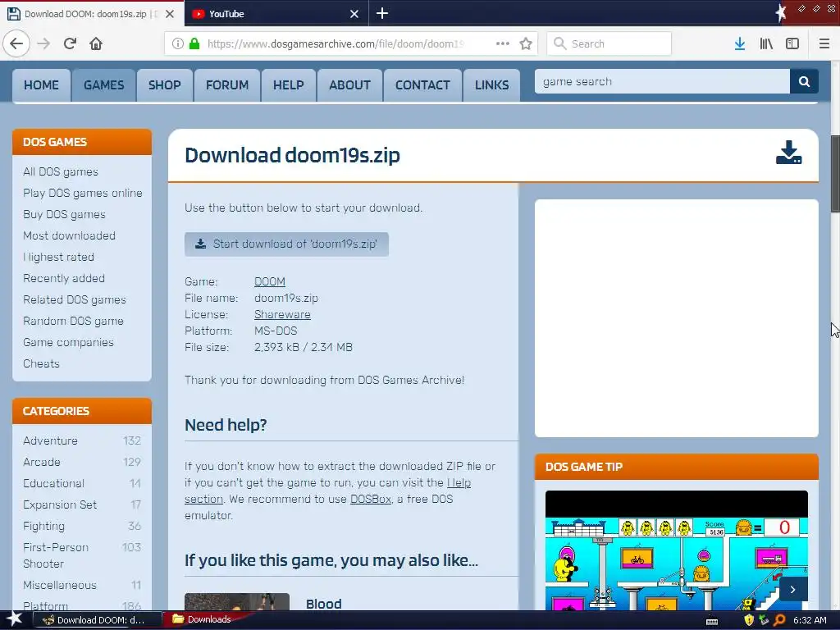Open Play DOS games online link
Screen dimensions: 840x630
pos(83,194)
